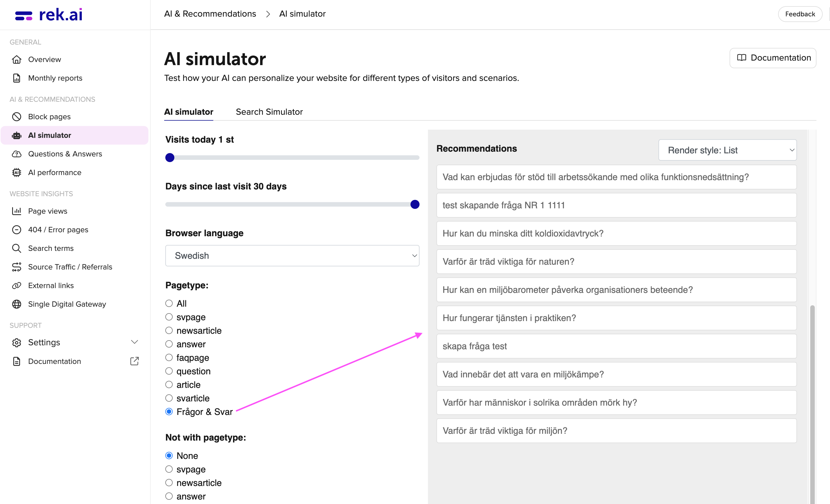Image resolution: width=830 pixels, height=504 pixels.
Task: Open the Render style dropdown
Action: pos(727,150)
